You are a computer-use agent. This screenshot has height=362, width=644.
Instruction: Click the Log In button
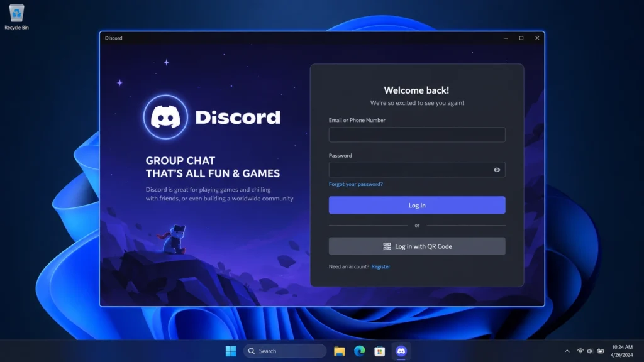417,205
